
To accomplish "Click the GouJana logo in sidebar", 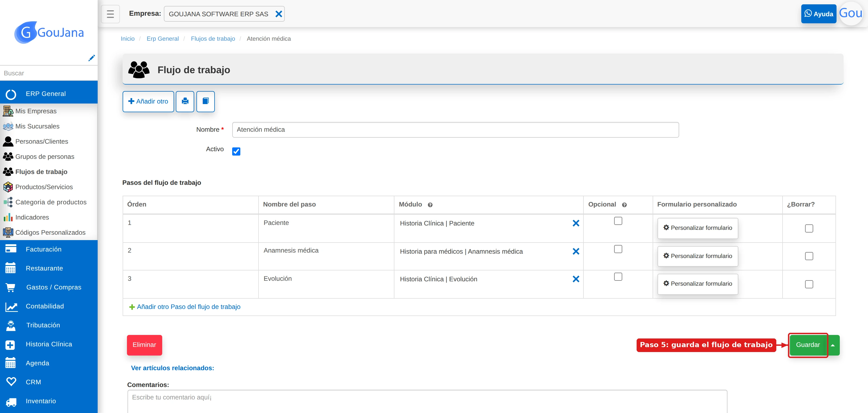I will coord(49,32).
